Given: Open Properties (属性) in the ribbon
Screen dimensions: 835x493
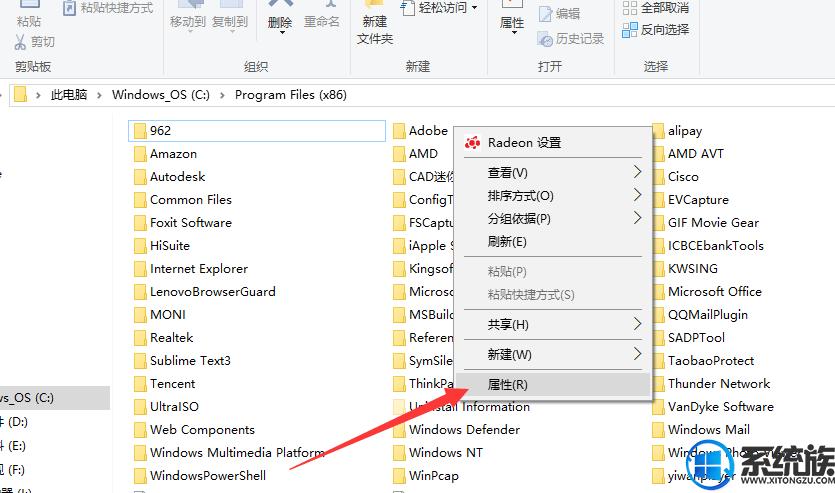Looking at the screenshot, I should tap(512, 17).
